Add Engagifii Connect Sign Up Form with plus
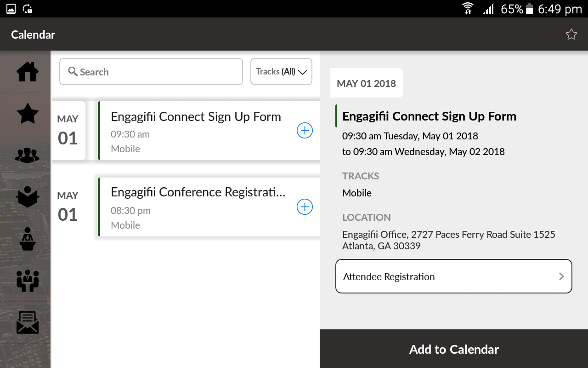 pos(305,131)
